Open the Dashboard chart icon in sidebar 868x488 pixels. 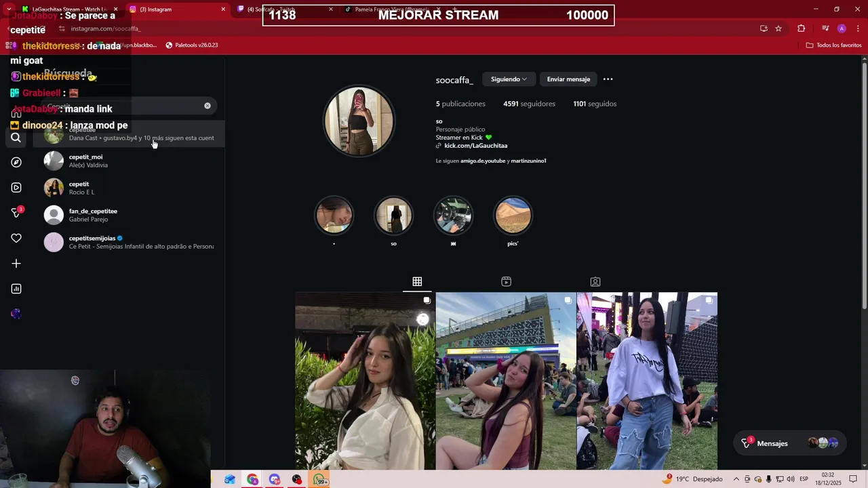pyautogui.click(x=16, y=289)
